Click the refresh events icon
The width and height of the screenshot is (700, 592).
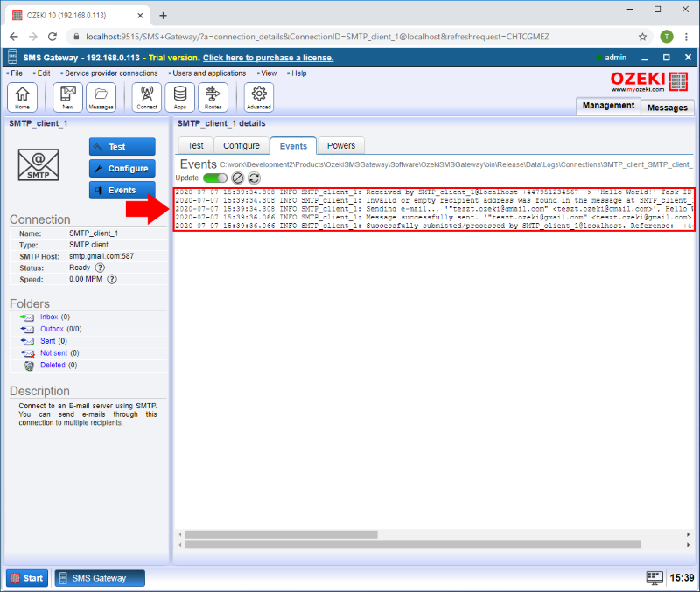(254, 178)
